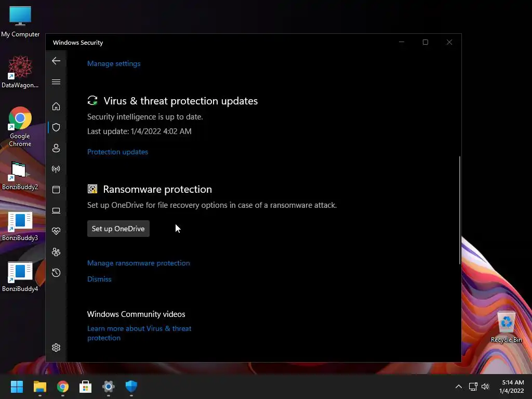
Task: Select the DataWagon desktop shortcut
Action: click(20, 72)
